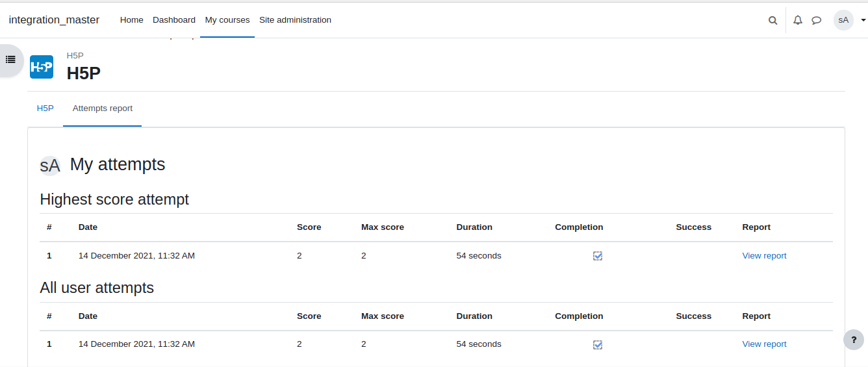View report in All user attempts table
The image size is (868, 367).
764,344
